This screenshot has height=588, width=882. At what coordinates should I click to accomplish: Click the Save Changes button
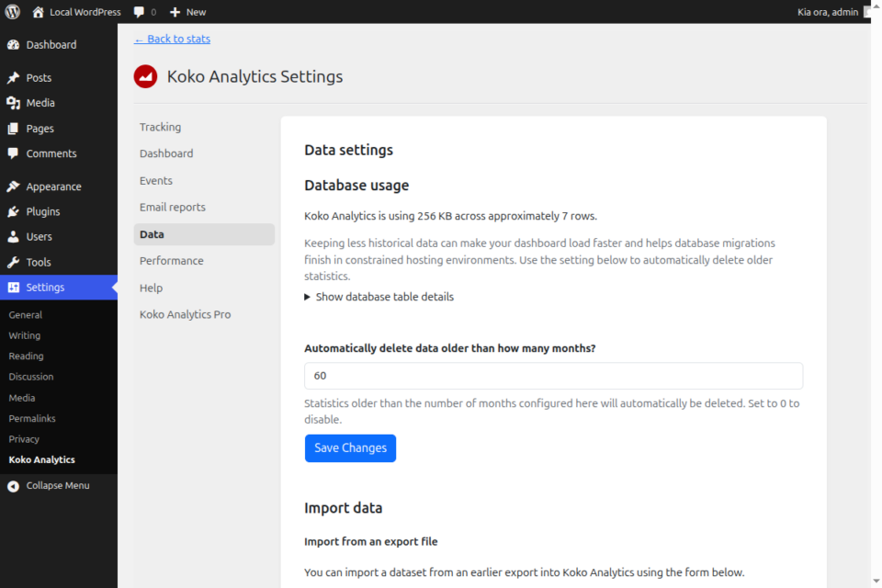(350, 448)
